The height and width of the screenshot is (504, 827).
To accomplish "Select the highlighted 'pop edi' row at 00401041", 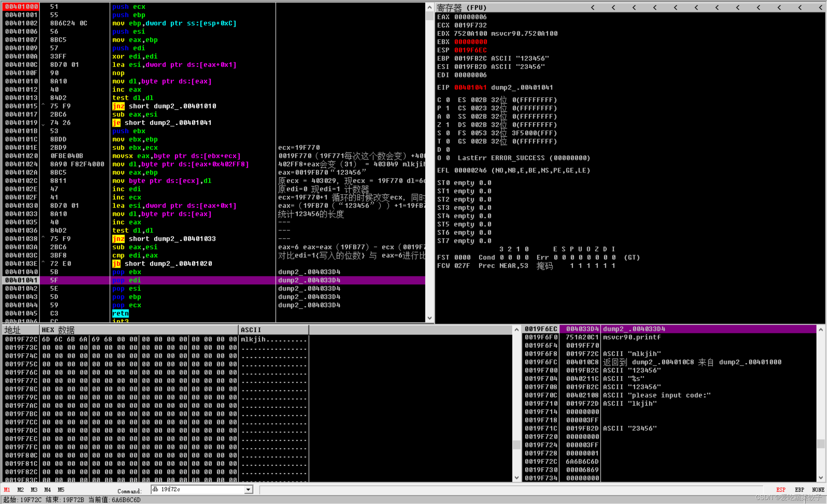I will click(x=214, y=280).
